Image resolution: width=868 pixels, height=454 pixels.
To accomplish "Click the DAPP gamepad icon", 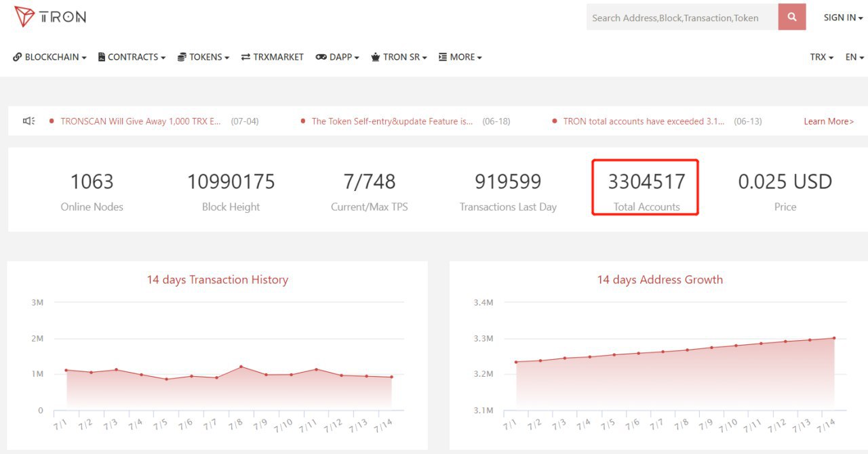I will [321, 57].
